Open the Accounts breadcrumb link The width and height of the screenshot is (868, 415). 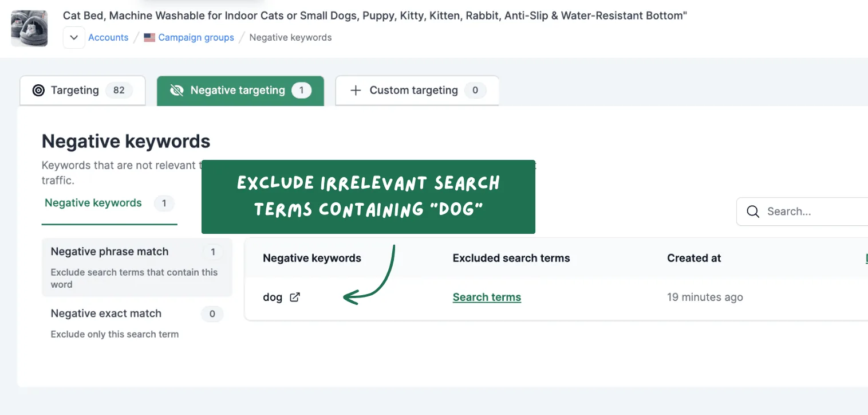pyautogui.click(x=108, y=37)
